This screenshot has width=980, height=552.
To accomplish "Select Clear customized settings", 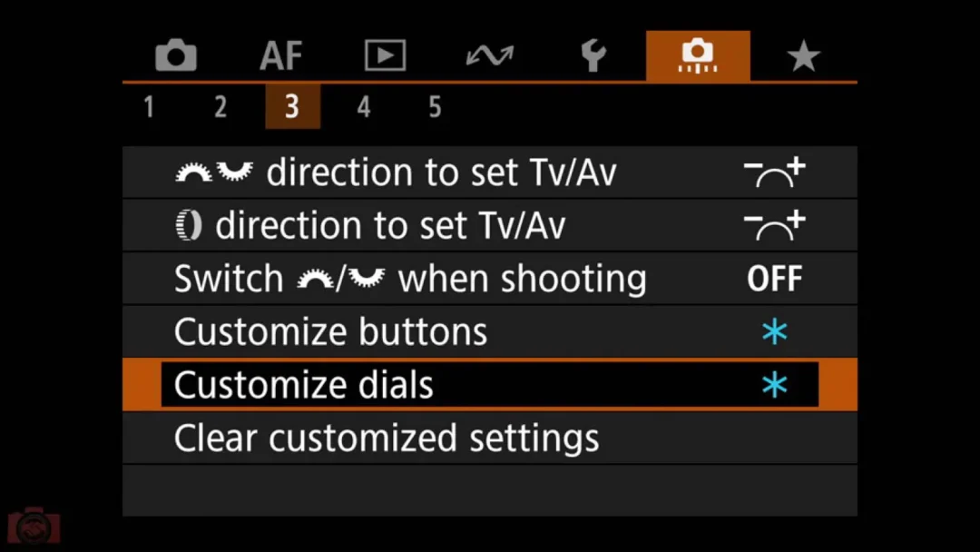I will point(489,438).
